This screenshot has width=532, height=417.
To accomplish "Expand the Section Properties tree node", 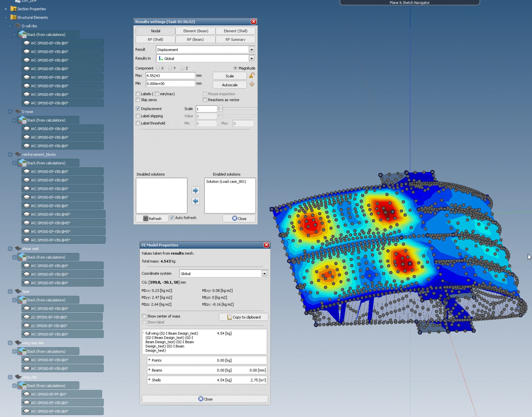I will click(6, 9).
